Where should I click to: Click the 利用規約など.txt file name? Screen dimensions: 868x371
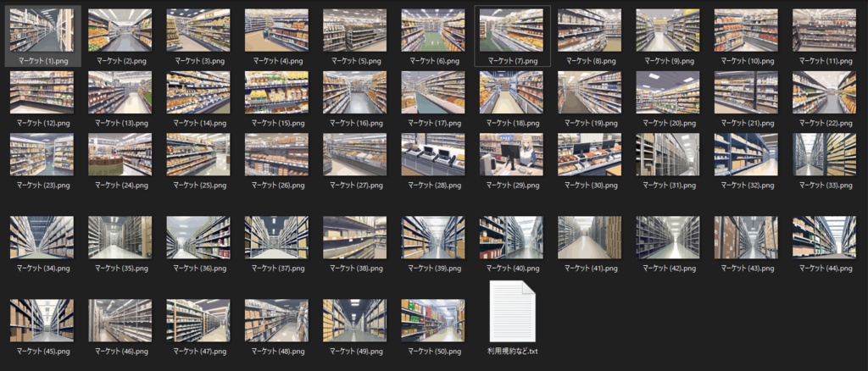513,352
